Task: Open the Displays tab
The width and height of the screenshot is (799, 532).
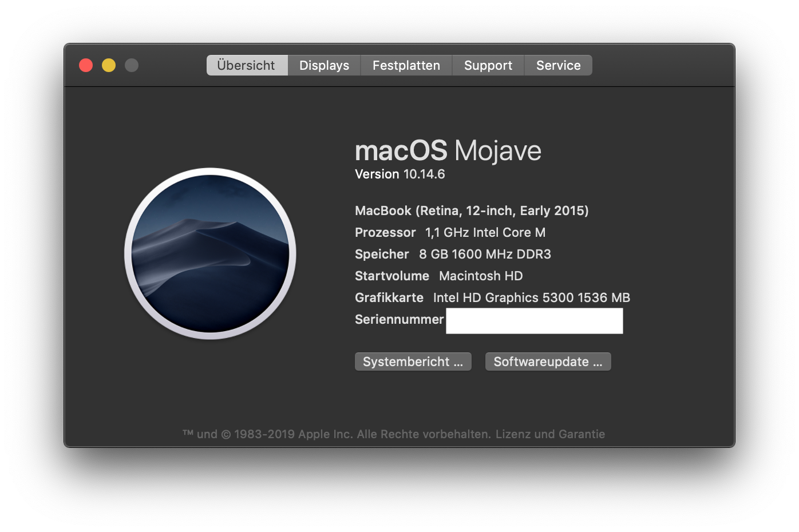Action: click(x=324, y=65)
